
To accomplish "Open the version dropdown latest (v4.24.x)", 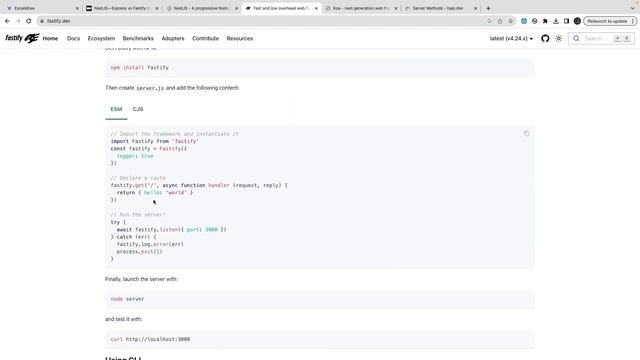I will tap(511, 38).
